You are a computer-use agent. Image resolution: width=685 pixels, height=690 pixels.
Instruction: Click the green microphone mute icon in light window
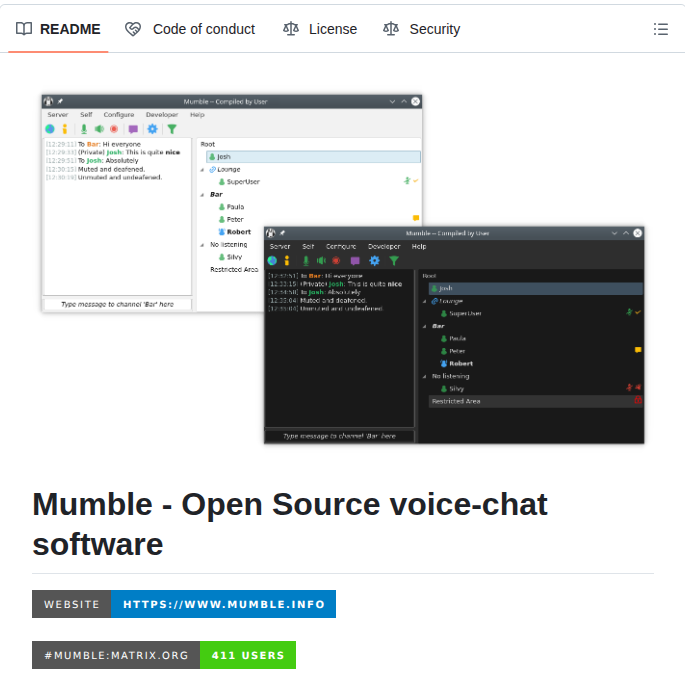pos(84,129)
